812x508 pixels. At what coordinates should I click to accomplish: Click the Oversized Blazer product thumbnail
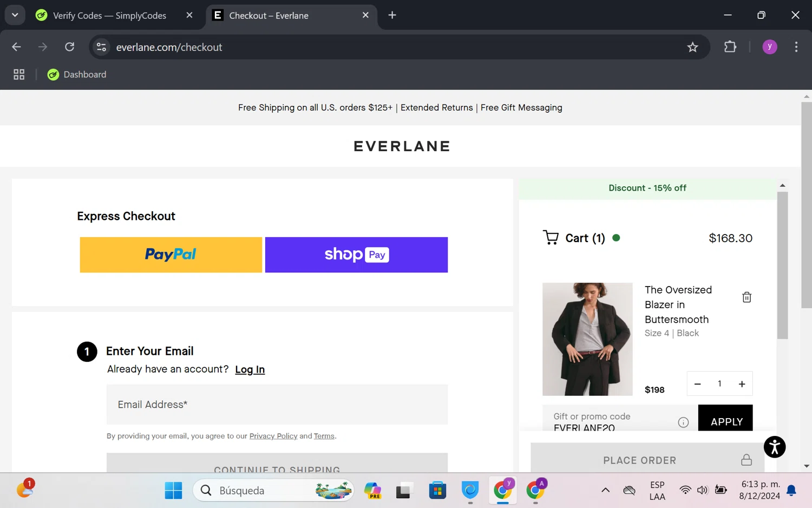tap(587, 339)
